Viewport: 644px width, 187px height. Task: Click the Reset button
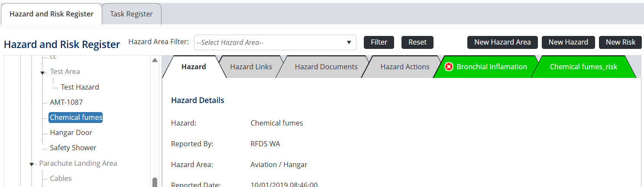click(x=417, y=42)
